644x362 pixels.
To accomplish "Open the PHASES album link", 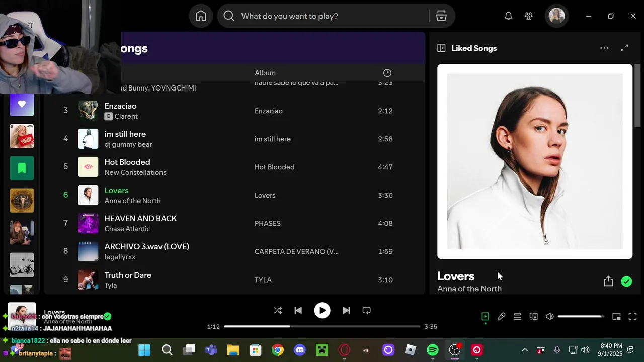I will [268, 223].
